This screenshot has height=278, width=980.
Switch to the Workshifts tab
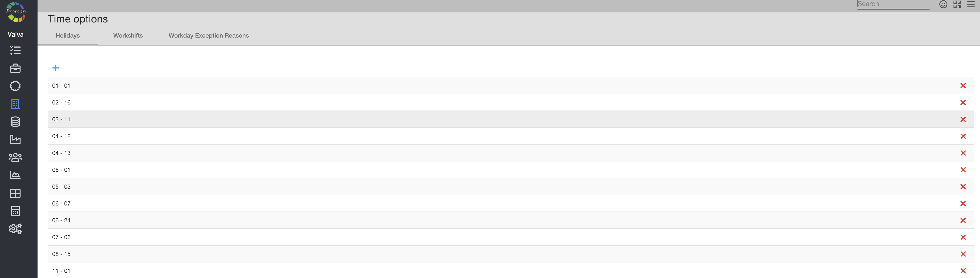point(128,35)
